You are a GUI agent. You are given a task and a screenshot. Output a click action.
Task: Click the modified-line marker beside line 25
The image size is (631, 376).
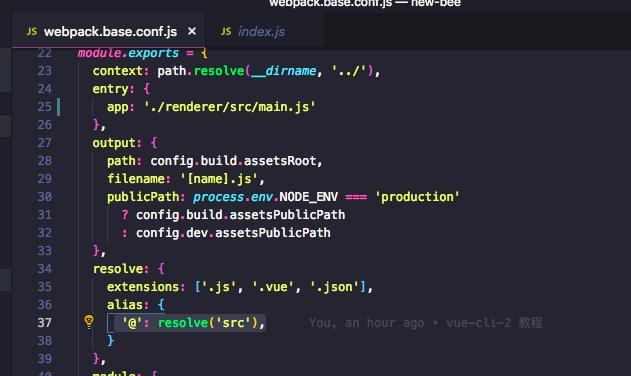tap(59, 107)
